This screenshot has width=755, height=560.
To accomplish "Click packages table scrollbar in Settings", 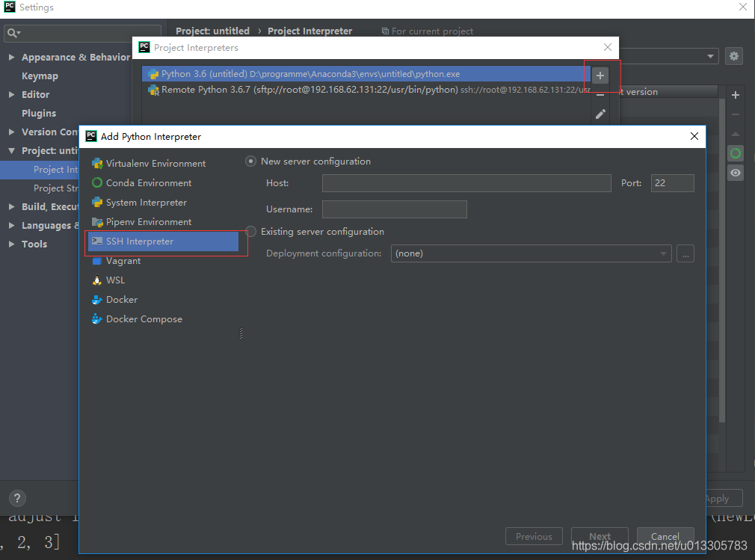I will point(722,260).
